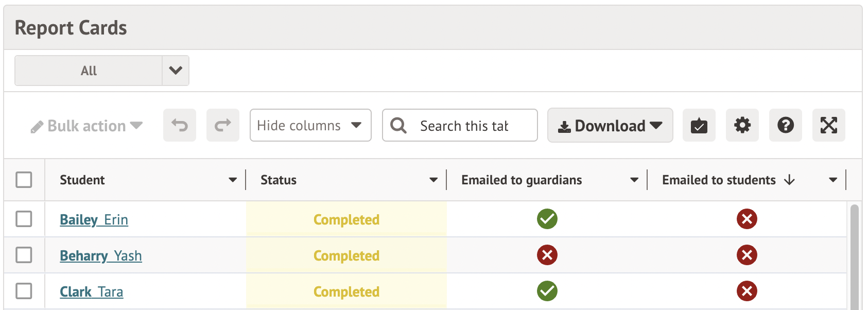
Task: Click Clark Tara's red student email X
Action: [x=747, y=291]
